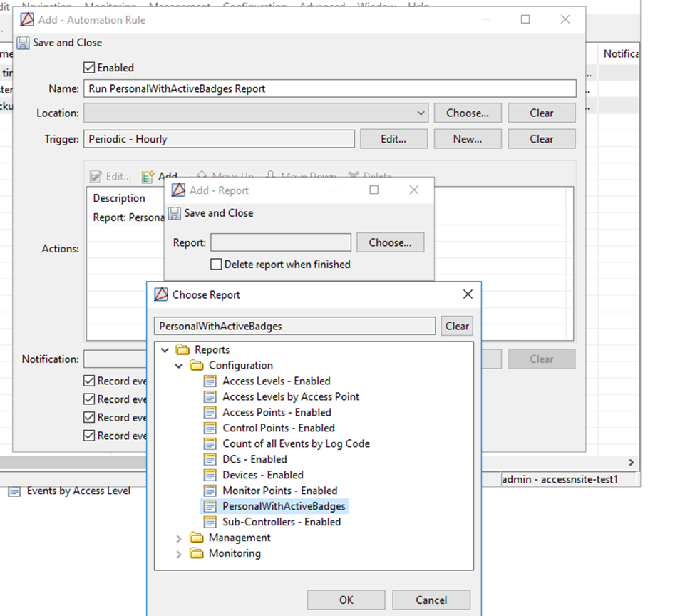Maximize the Add - Automation Rule window
This screenshot has width=695, height=616.
525,19
